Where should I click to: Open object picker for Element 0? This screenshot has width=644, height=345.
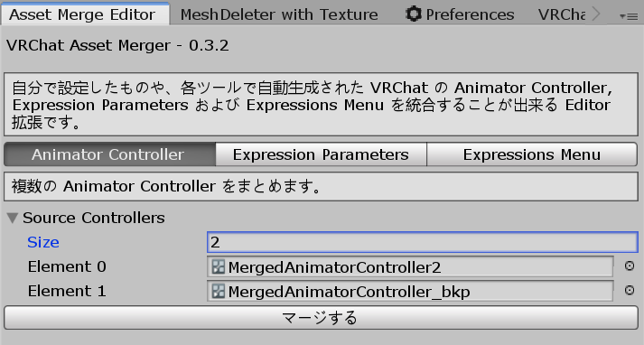tap(629, 266)
